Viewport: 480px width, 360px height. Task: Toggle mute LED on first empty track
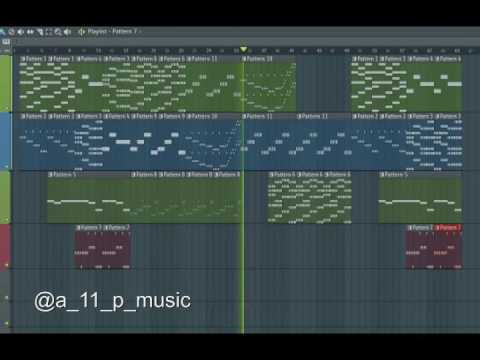click(x=7, y=298)
